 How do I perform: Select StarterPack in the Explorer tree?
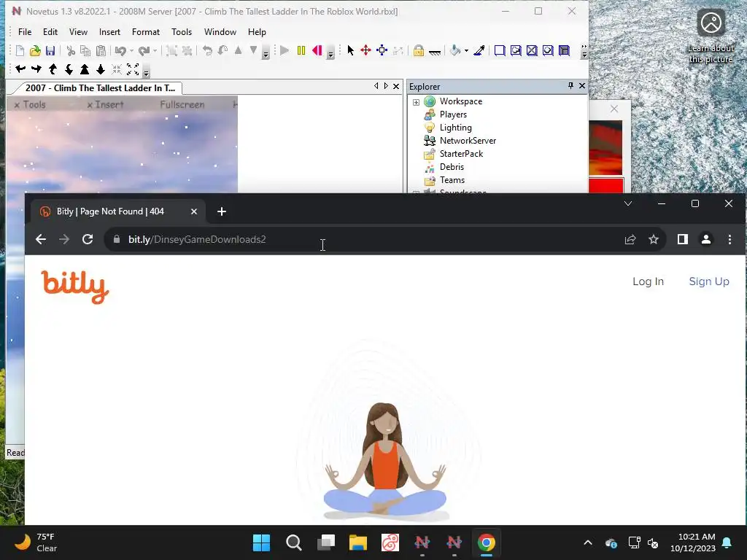(461, 154)
